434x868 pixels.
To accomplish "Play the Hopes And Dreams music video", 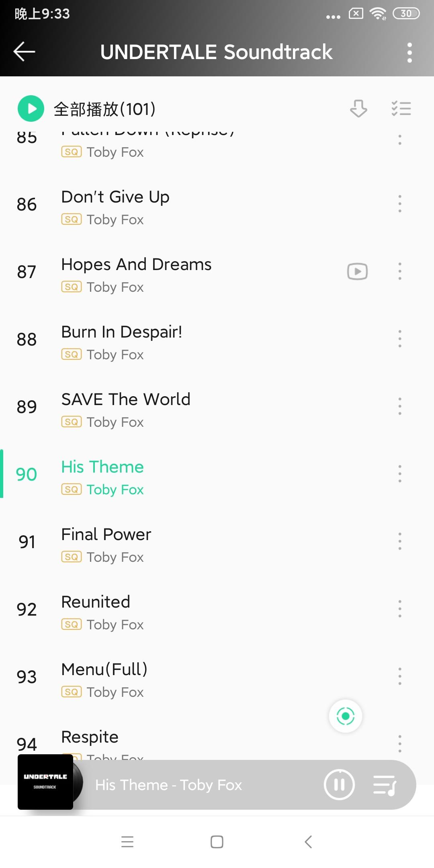I will tap(357, 272).
